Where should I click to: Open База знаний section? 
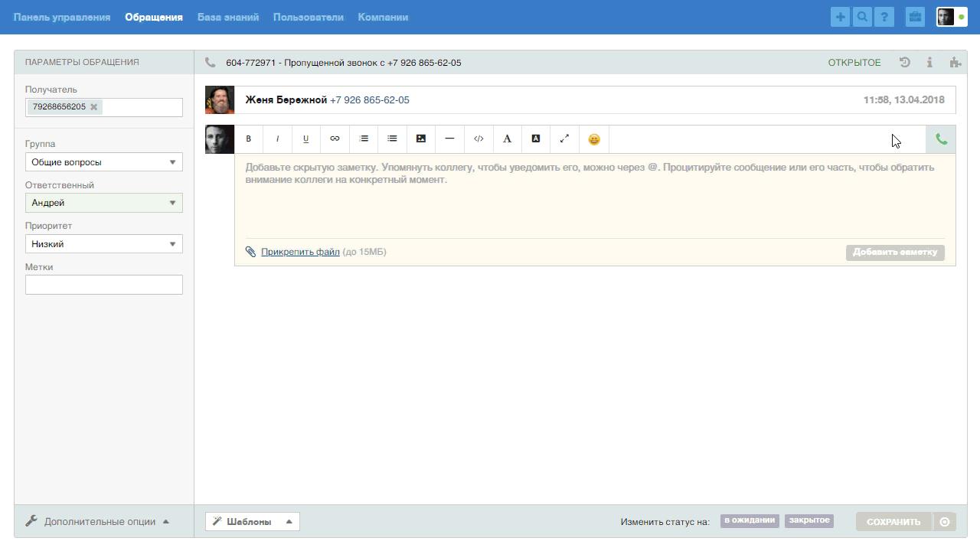click(228, 17)
